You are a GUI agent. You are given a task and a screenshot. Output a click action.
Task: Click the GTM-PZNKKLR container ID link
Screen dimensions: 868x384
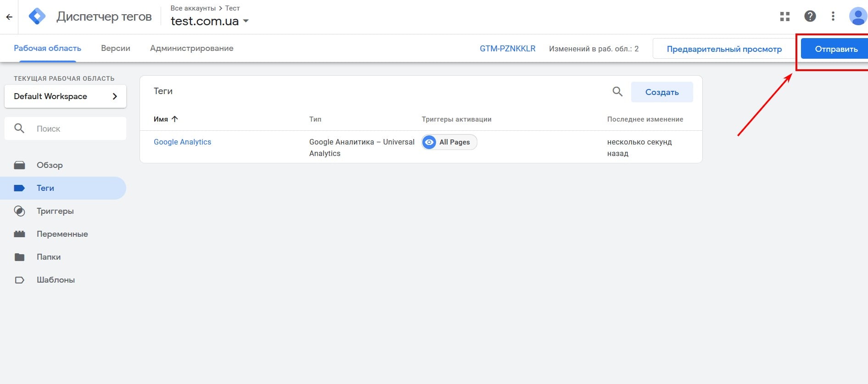[507, 49]
